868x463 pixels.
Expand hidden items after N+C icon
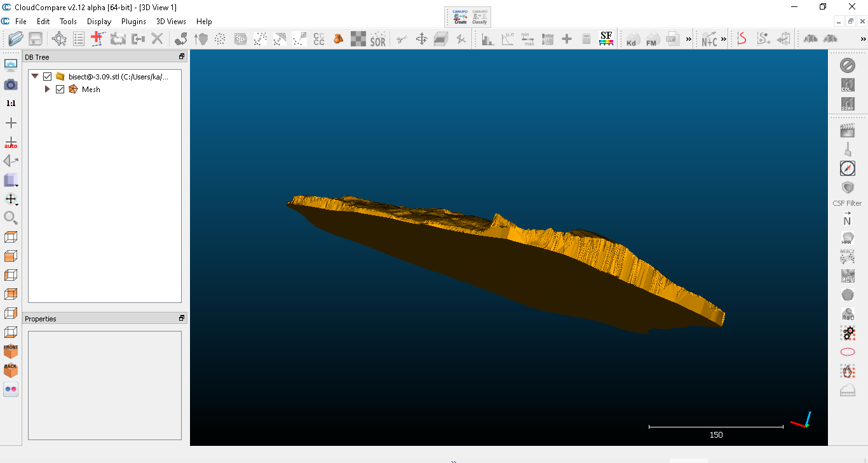pyautogui.click(x=723, y=39)
